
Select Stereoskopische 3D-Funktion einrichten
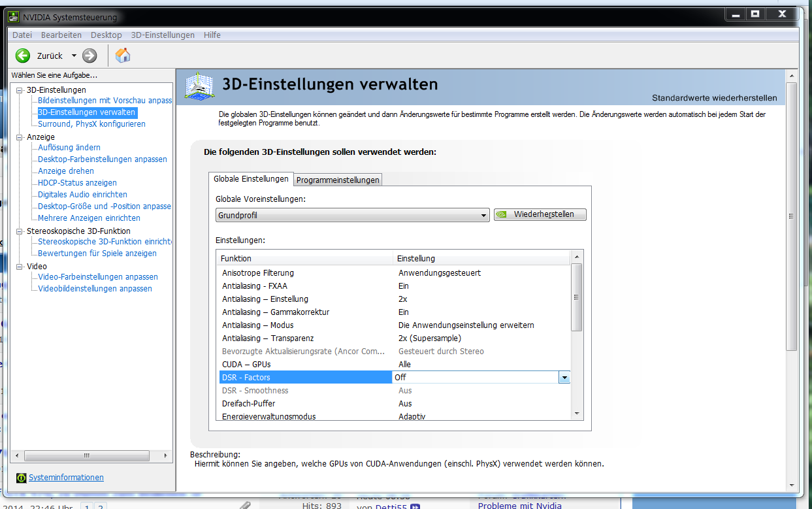tap(105, 242)
